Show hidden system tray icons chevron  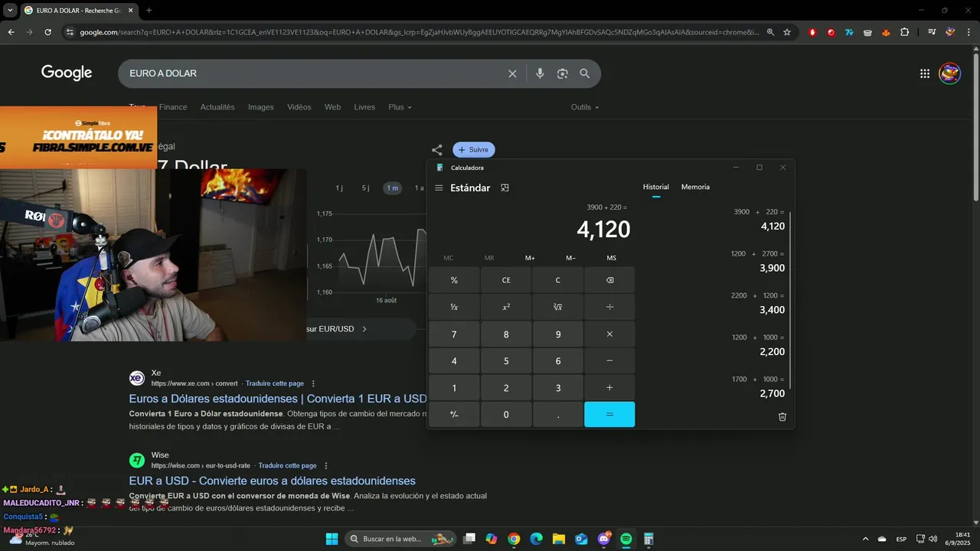[x=865, y=539]
